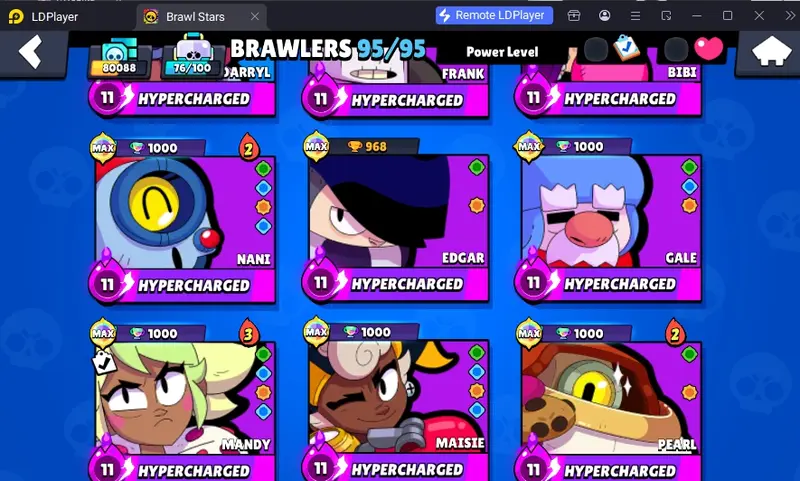
Task: Expand the LDPlayer side toolbar chevron
Action: point(790,16)
